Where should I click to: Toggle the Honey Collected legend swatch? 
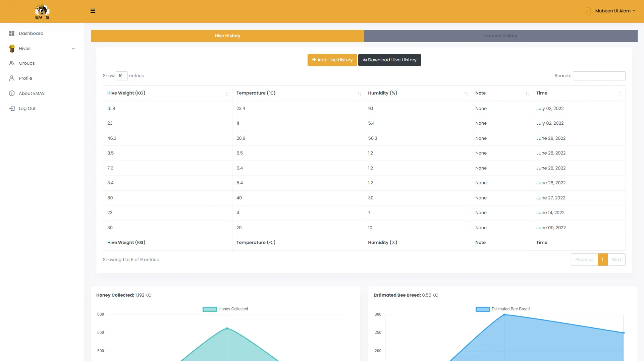coord(210,309)
